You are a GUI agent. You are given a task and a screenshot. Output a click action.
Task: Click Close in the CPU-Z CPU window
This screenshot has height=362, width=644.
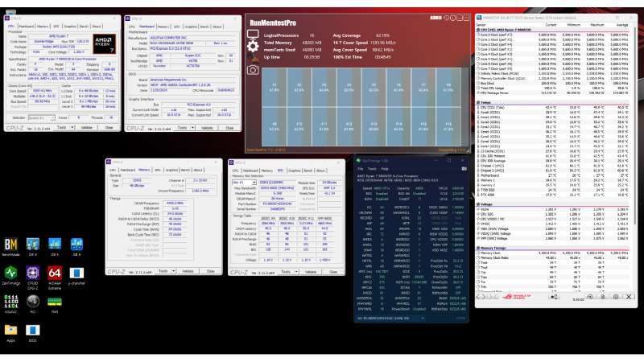[109, 128]
